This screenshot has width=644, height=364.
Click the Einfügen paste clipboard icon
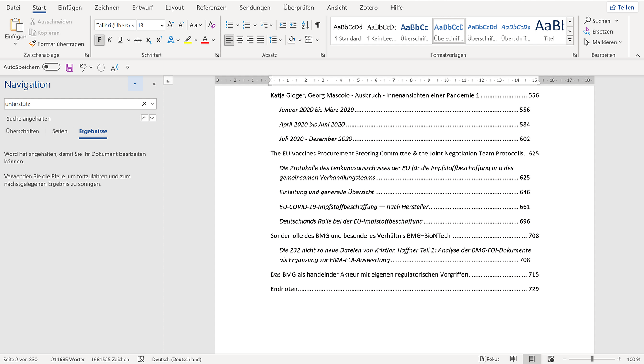pyautogui.click(x=16, y=25)
